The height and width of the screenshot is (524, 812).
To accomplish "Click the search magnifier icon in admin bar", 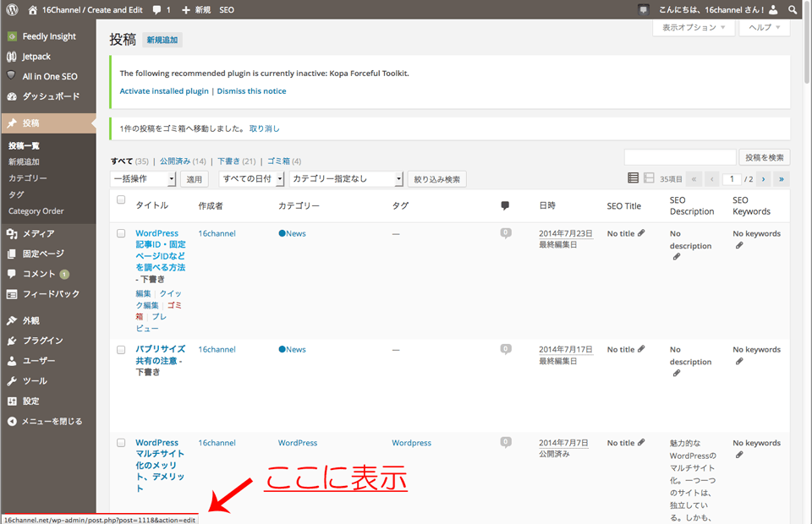I will click(x=793, y=9).
